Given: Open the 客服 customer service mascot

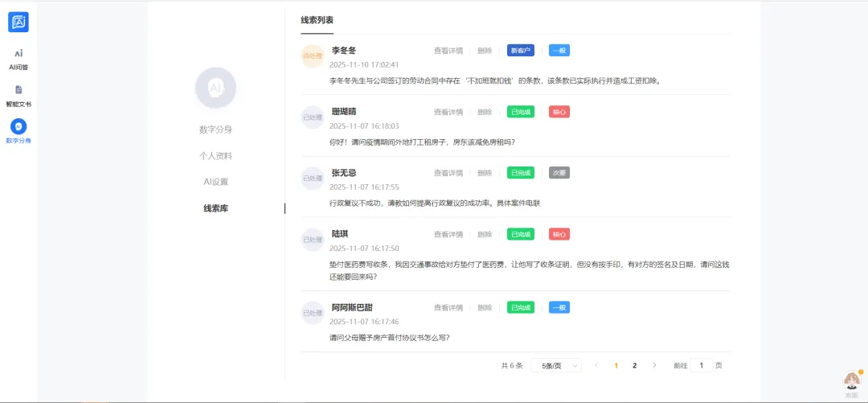Looking at the screenshot, I should coord(851,380).
